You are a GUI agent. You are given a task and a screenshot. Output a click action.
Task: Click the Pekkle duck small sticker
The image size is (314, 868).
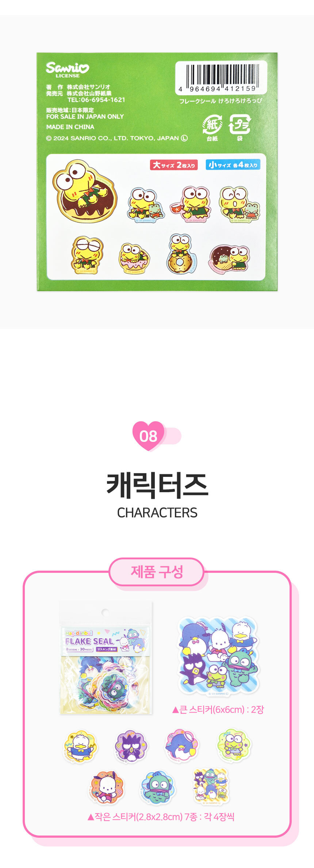click(x=80, y=746)
